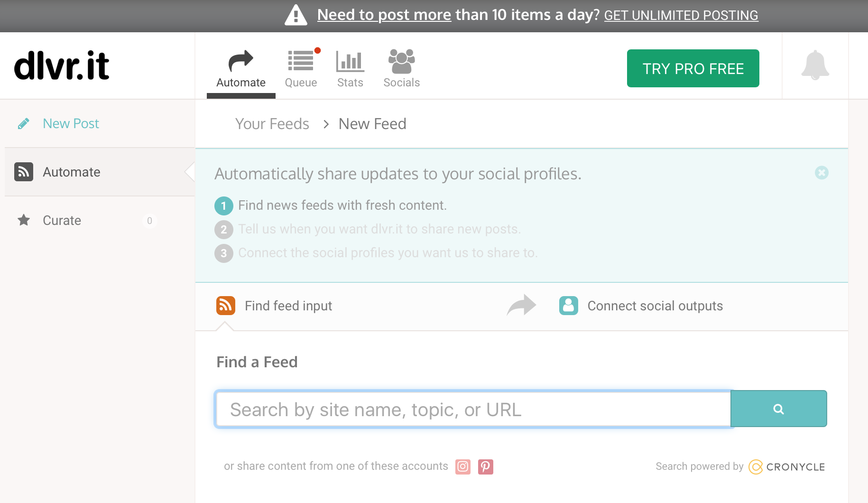Click the pencil icon beside New Post

[24, 124]
